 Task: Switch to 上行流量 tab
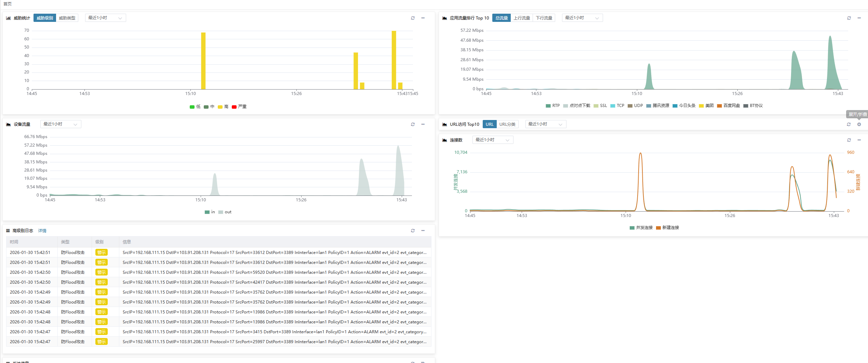[x=521, y=18]
